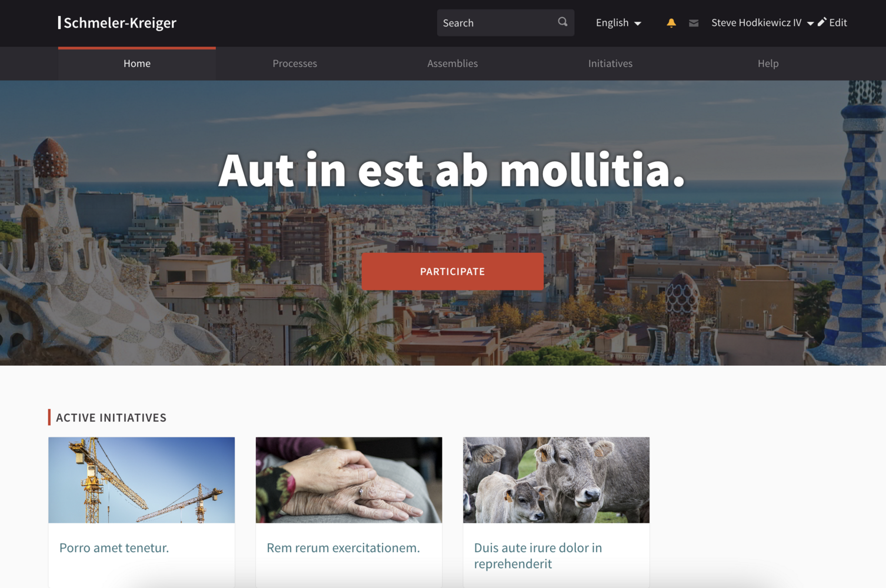886x588 pixels.
Task: Open the Porro amet tenetur initiative link
Action: point(114,547)
